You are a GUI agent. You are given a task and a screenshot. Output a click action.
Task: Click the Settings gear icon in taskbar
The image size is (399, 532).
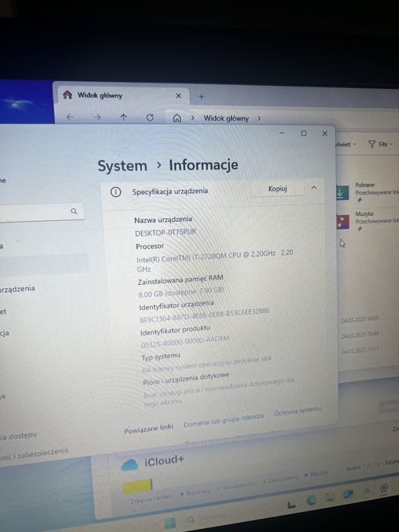coord(383,488)
